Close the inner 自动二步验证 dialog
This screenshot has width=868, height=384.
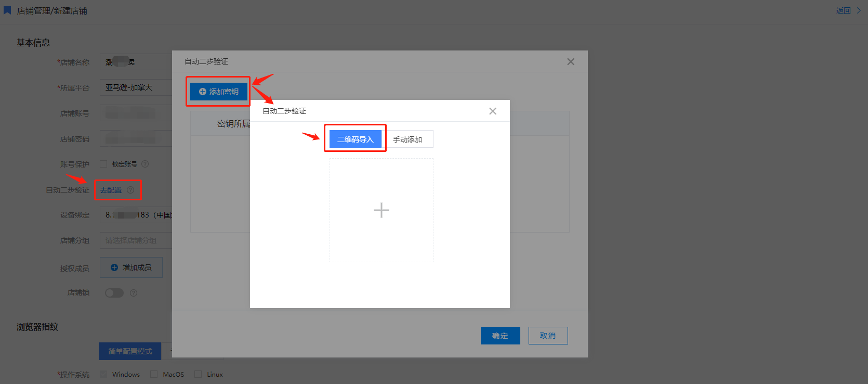493,111
